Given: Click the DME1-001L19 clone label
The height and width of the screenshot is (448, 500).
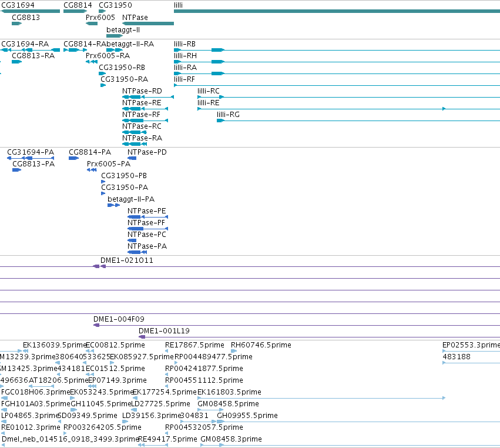Looking at the screenshot, I should (x=165, y=330).
